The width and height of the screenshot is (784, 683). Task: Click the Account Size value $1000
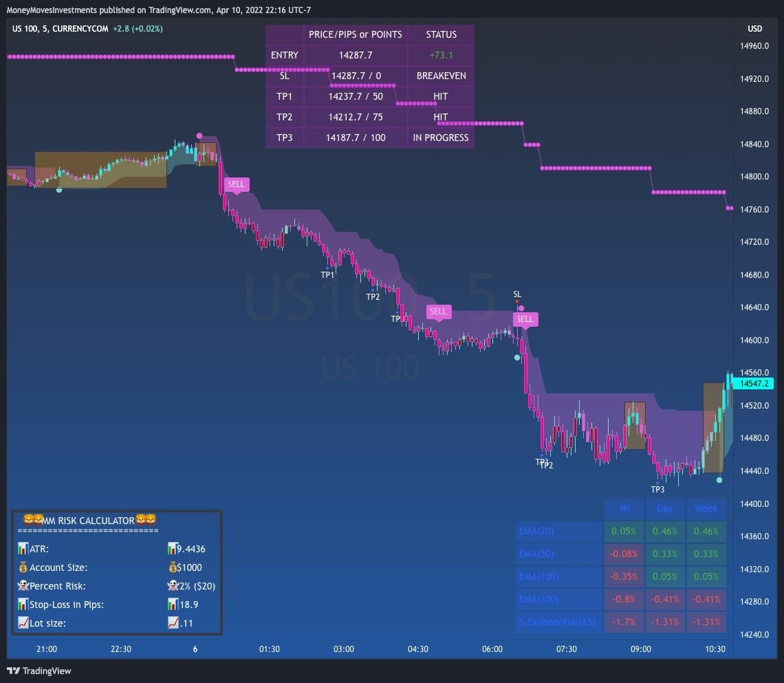[x=190, y=567]
